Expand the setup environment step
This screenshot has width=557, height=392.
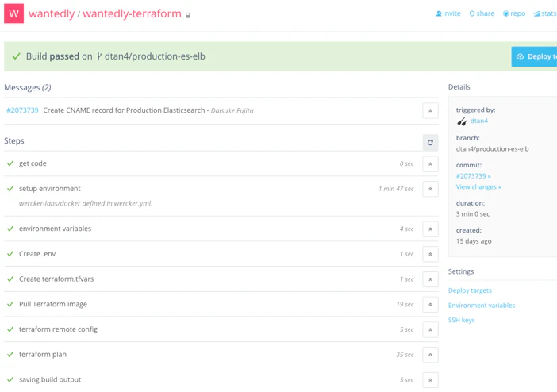coord(430,189)
